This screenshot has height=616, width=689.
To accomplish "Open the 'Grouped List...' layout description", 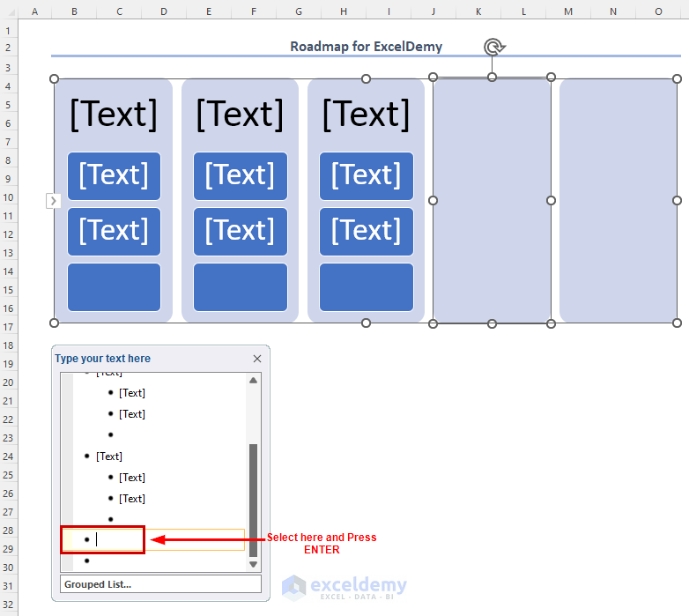I will click(x=161, y=584).
